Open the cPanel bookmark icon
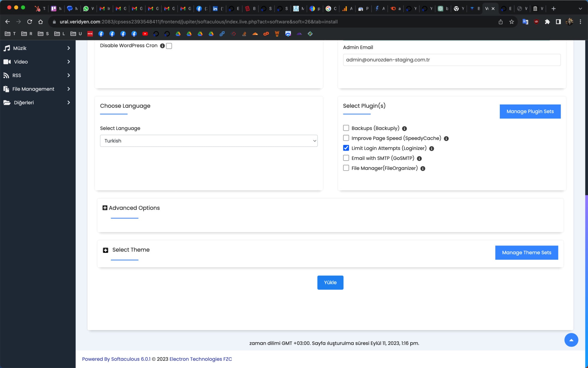The image size is (588, 368). (x=266, y=34)
